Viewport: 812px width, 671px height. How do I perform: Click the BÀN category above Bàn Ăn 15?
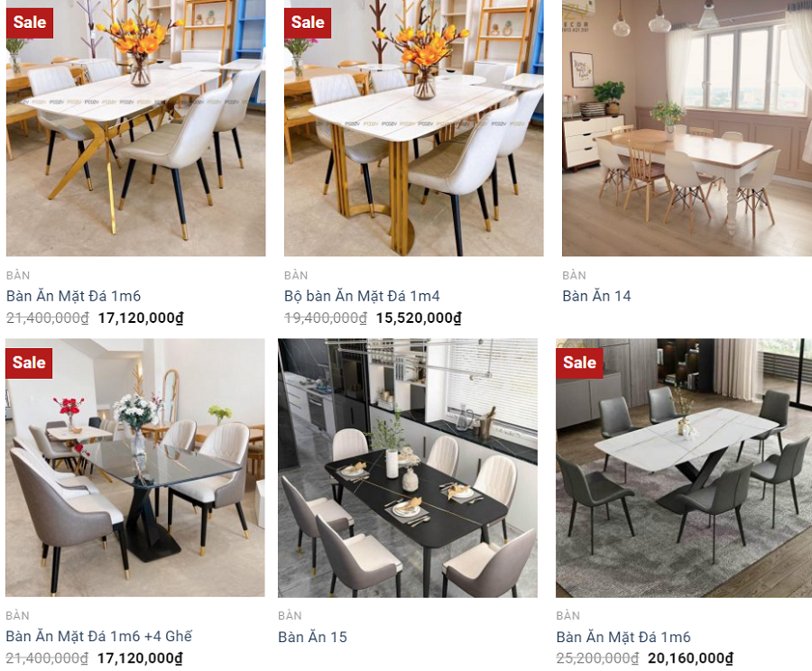click(x=290, y=616)
